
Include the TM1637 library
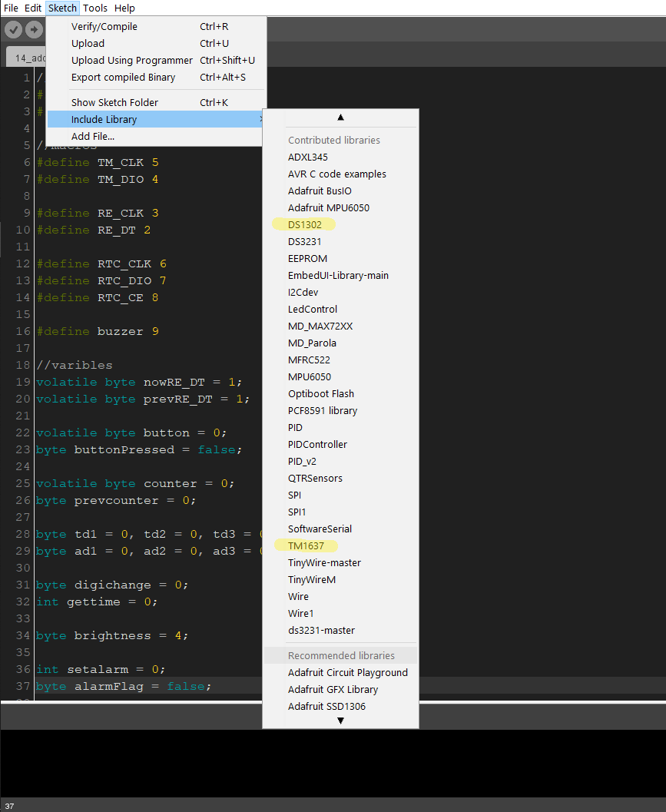tap(306, 545)
